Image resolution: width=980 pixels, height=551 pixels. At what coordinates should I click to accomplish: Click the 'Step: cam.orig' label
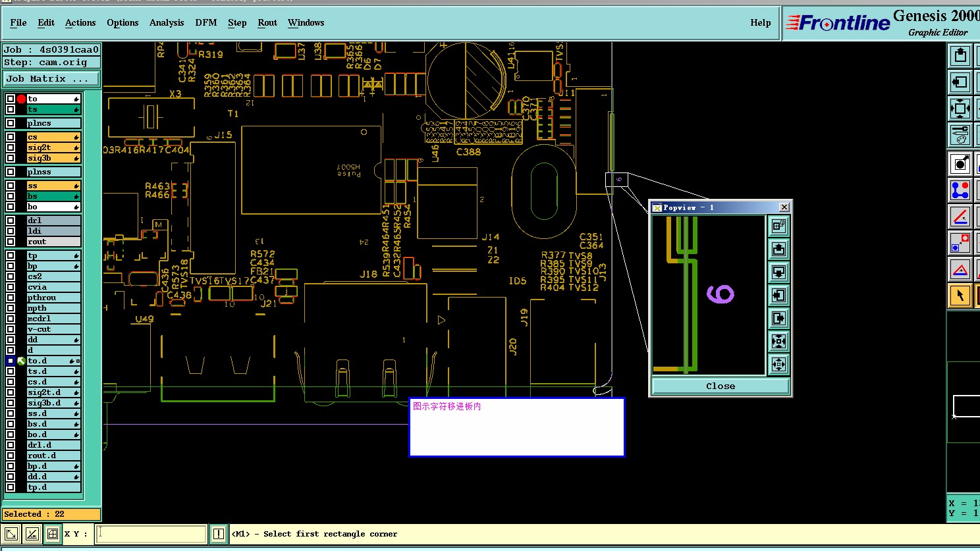coord(51,63)
